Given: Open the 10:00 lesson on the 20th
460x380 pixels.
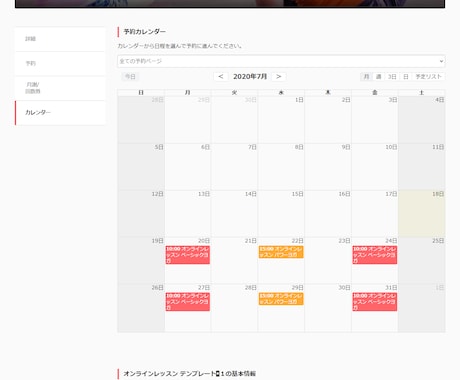Looking at the screenshot, I should (x=188, y=255).
